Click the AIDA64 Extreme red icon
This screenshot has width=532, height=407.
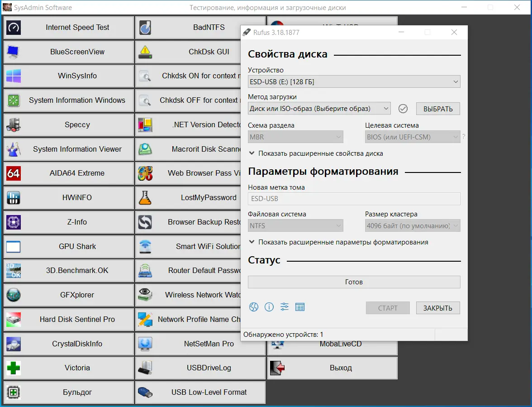[14, 173]
